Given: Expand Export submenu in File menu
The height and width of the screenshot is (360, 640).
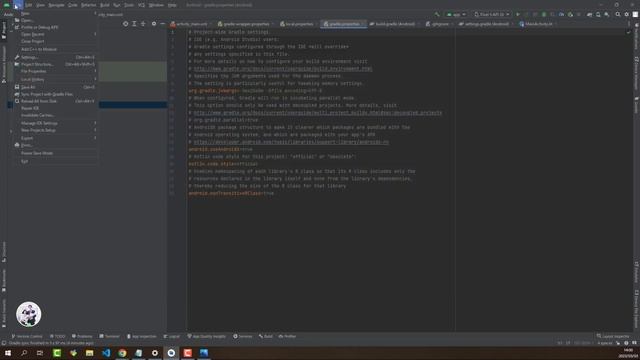Looking at the screenshot, I should pyautogui.click(x=56, y=138).
